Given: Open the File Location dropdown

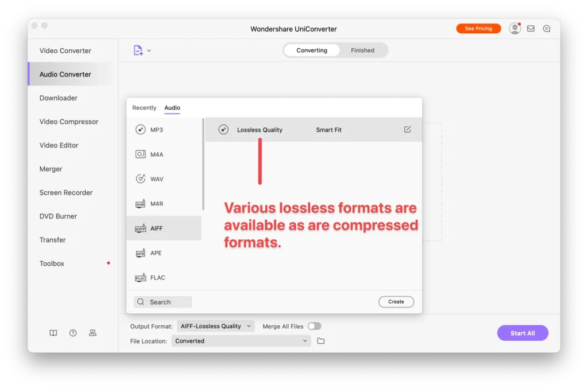Looking at the screenshot, I should pyautogui.click(x=241, y=341).
